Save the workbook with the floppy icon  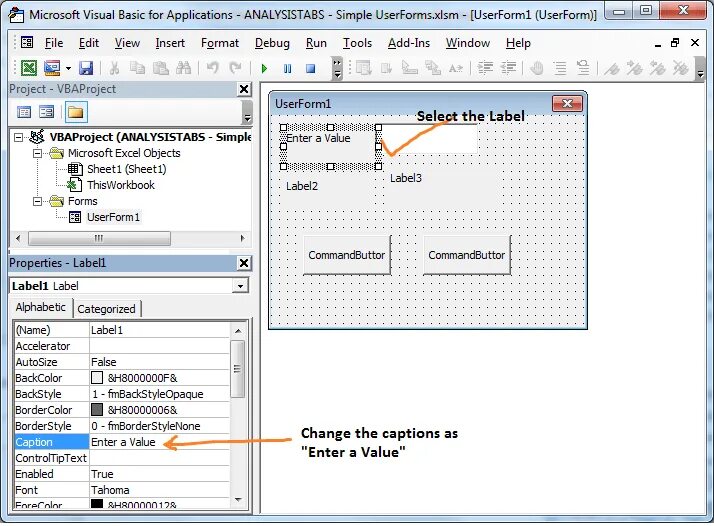(86, 68)
